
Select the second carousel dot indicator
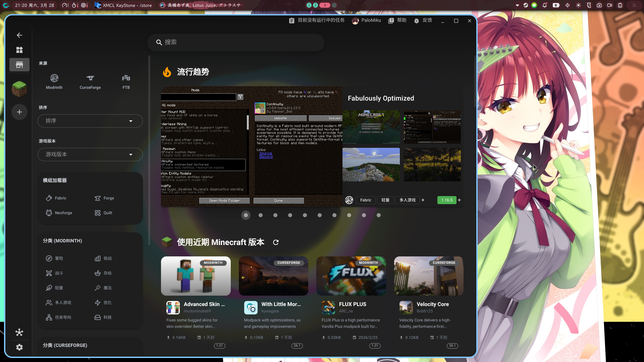point(261,215)
